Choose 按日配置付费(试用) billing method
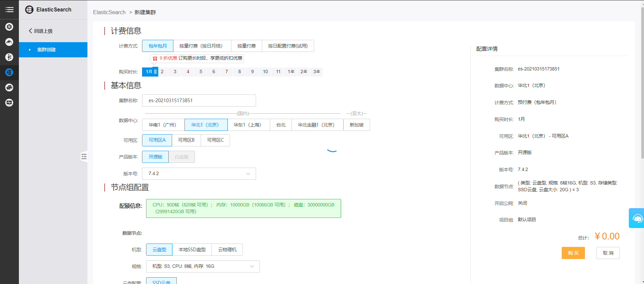Viewport: 644px width, 284px height. (288, 46)
